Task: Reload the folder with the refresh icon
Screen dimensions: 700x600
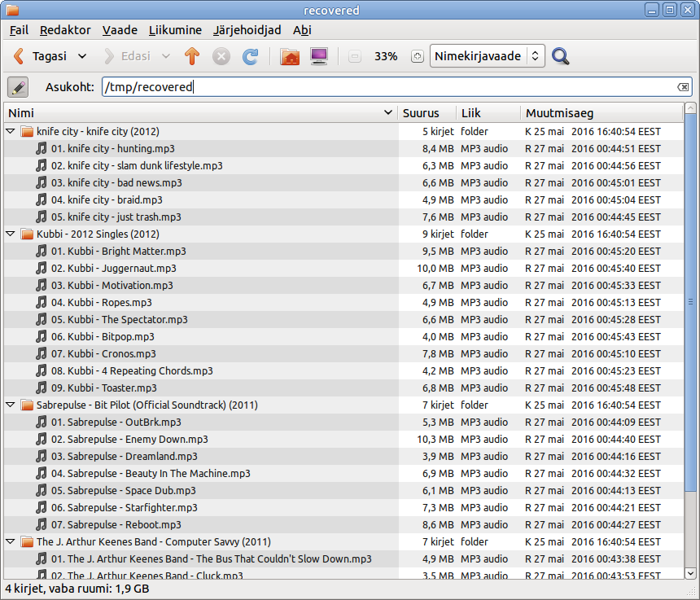Action: (x=250, y=56)
